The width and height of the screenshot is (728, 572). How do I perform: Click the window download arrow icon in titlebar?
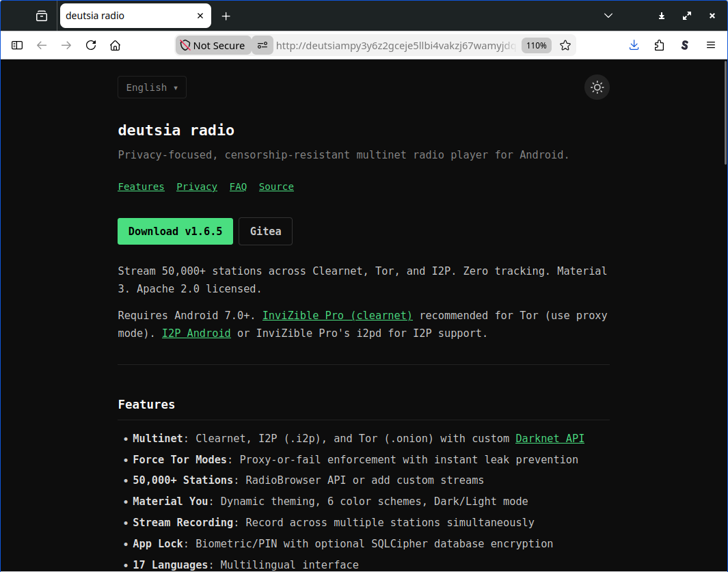[662, 16]
